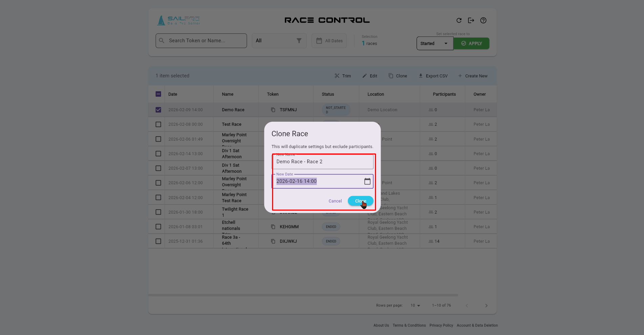644x335 pixels.
Task: Click the refresh icon in header
Action: pos(459,20)
